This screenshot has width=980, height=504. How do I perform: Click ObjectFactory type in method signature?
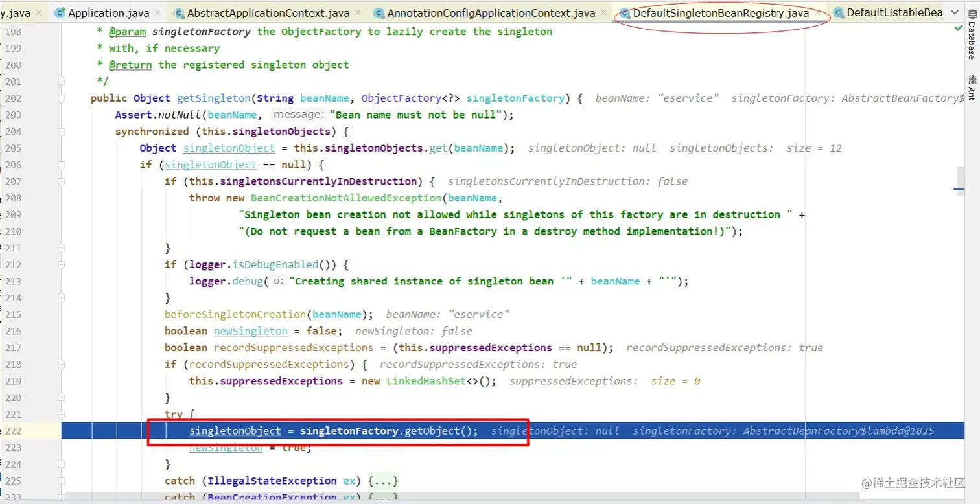click(401, 98)
